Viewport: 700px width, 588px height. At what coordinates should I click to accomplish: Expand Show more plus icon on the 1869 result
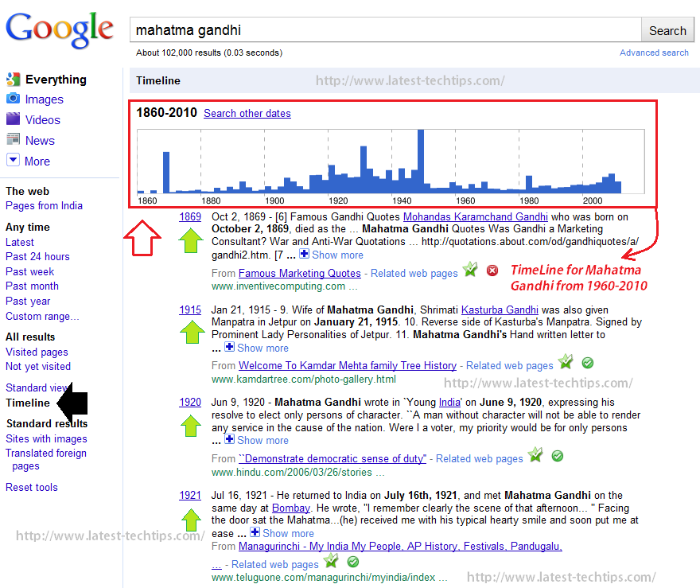(x=304, y=254)
